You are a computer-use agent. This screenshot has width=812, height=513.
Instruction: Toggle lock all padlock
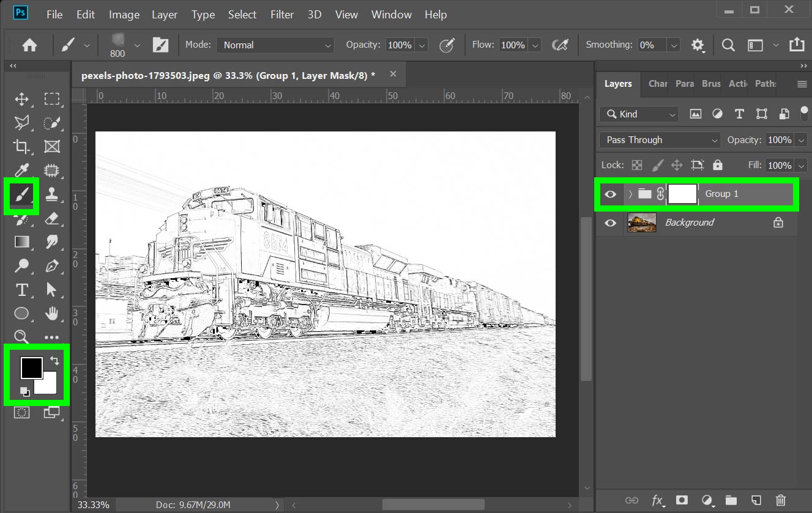point(718,165)
